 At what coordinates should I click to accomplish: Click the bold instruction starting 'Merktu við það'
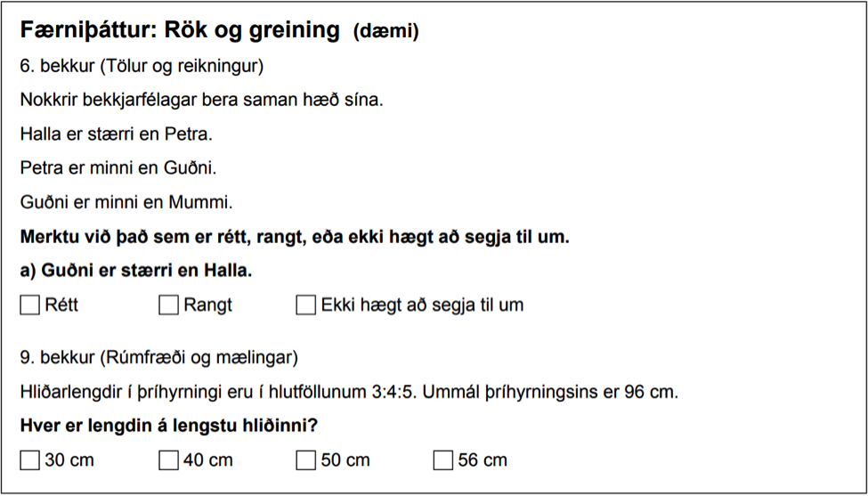[295, 238]
